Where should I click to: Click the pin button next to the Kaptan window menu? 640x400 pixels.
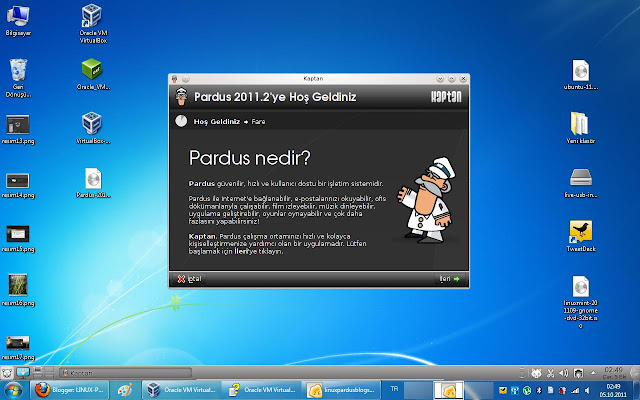pos(185,78)
